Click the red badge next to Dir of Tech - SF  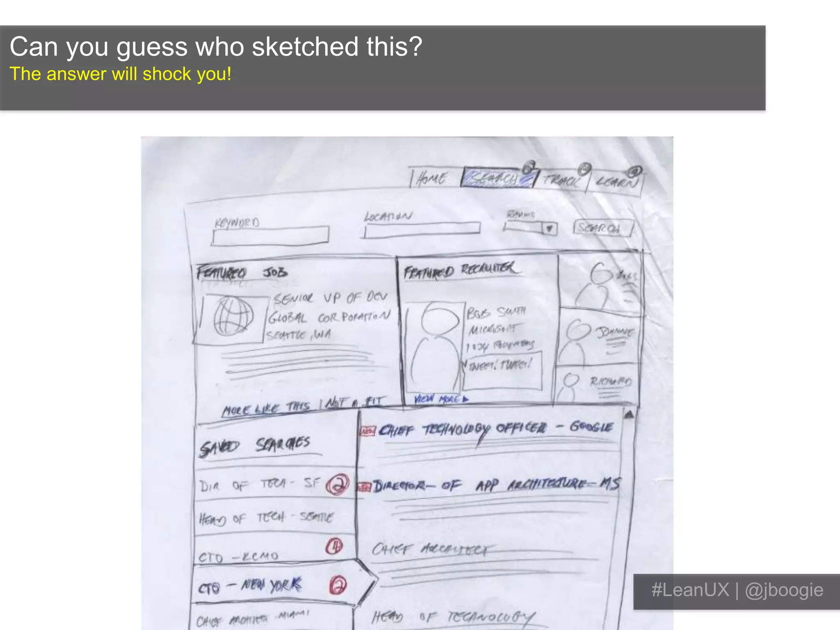(x=337, y=484)
